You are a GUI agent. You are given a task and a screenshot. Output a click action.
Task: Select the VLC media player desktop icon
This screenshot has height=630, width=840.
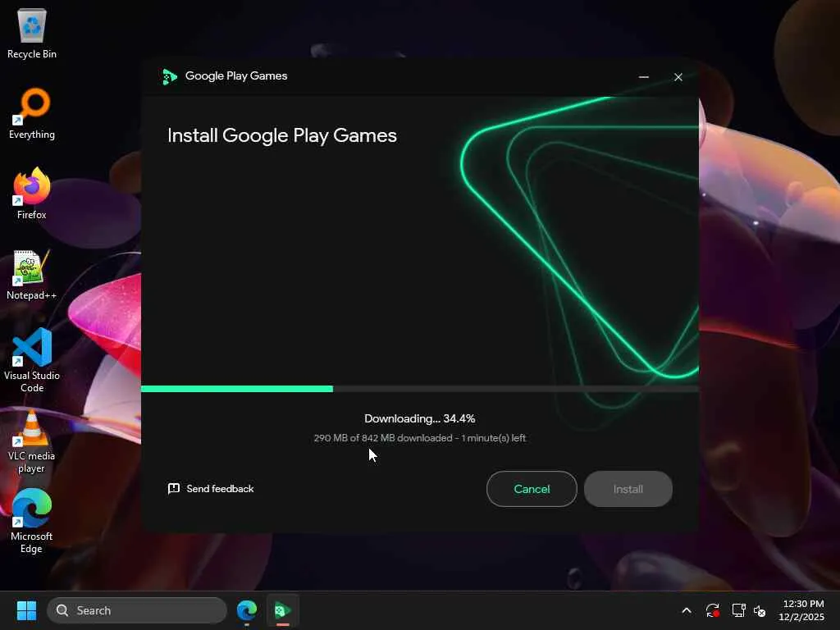coord(32,441)
